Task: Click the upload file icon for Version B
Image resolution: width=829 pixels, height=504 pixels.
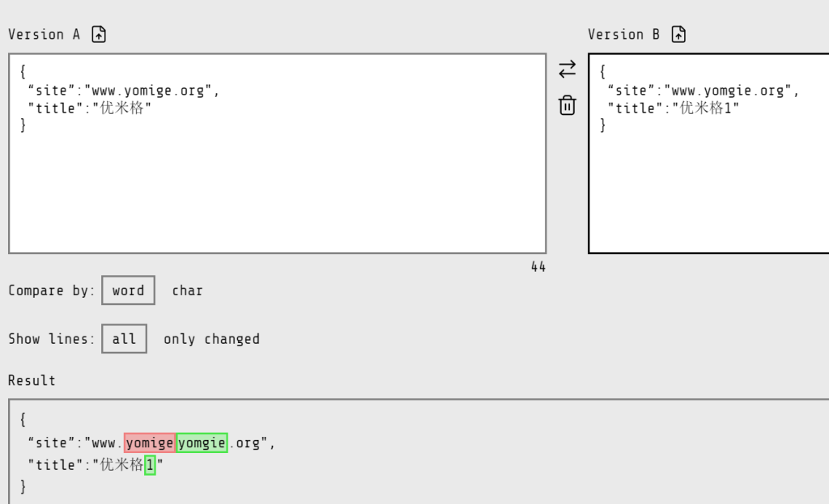Action: pyautogui.click(x=679, y=34)
